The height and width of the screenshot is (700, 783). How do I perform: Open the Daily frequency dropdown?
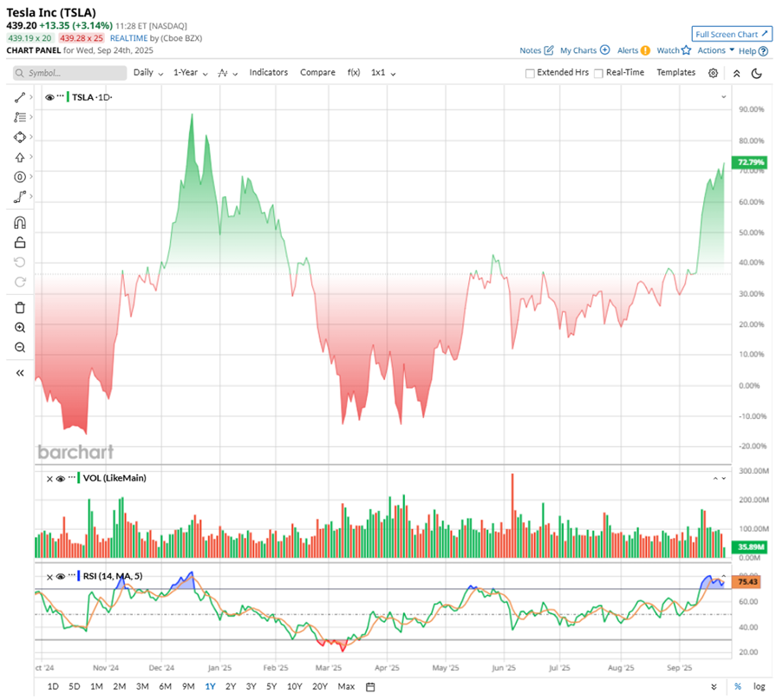pos(148,73)
